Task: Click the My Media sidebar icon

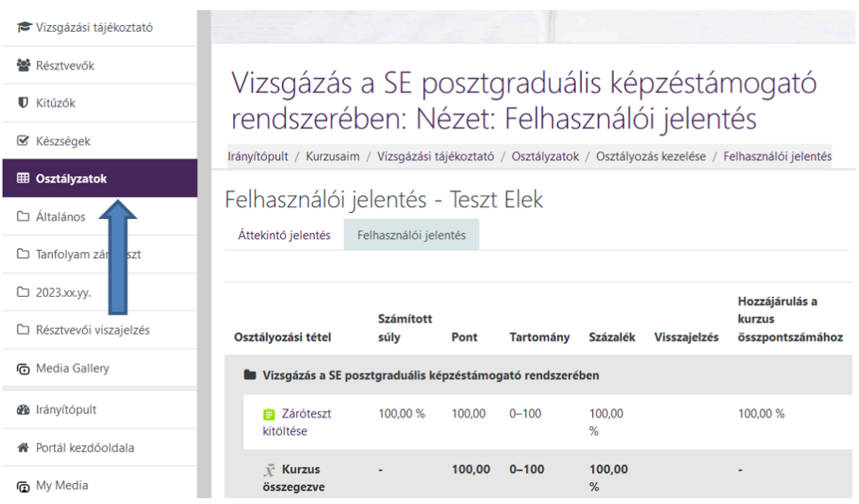Action: [x=23, y=484]
